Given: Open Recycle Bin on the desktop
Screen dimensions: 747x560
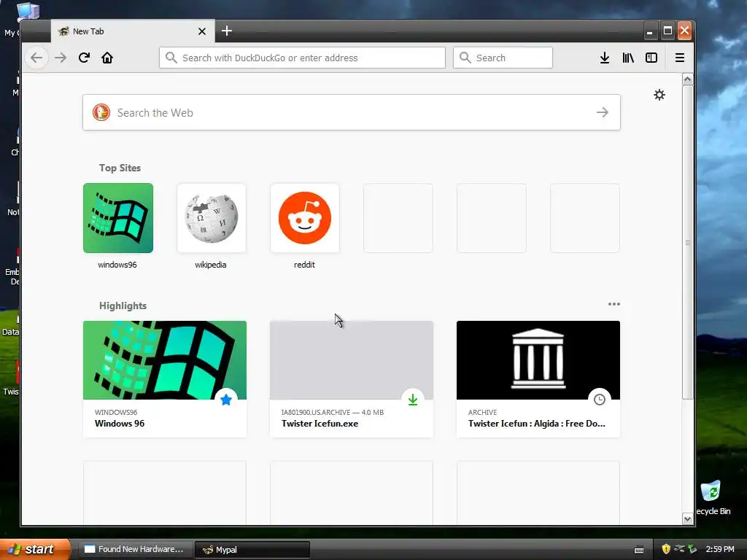Looking at the screenshot, I should click(x=712, y=498).
